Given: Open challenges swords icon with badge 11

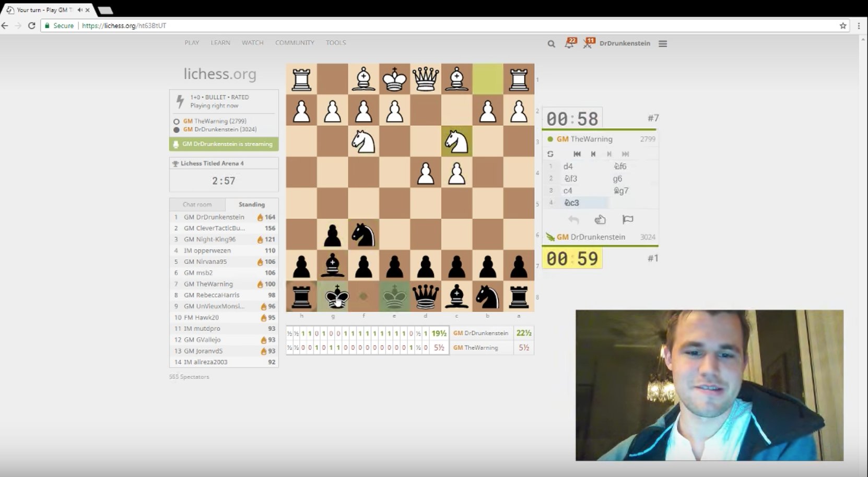Looking at the screenshot, I should pos(588,43).
